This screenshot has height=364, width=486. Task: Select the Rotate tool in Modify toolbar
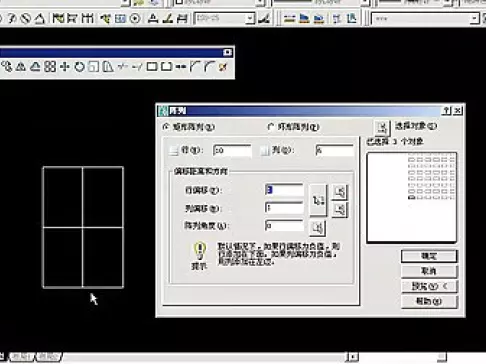(x=79, y=67)
